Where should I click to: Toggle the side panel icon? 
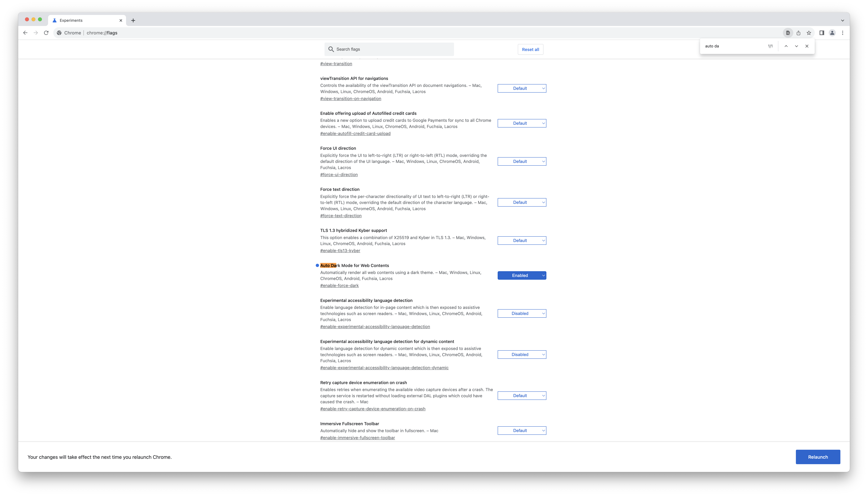822,33
